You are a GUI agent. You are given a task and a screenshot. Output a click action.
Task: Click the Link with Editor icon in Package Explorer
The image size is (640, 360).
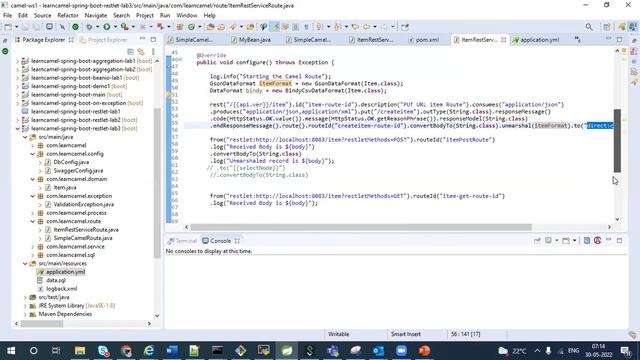[x=141, y=52]
